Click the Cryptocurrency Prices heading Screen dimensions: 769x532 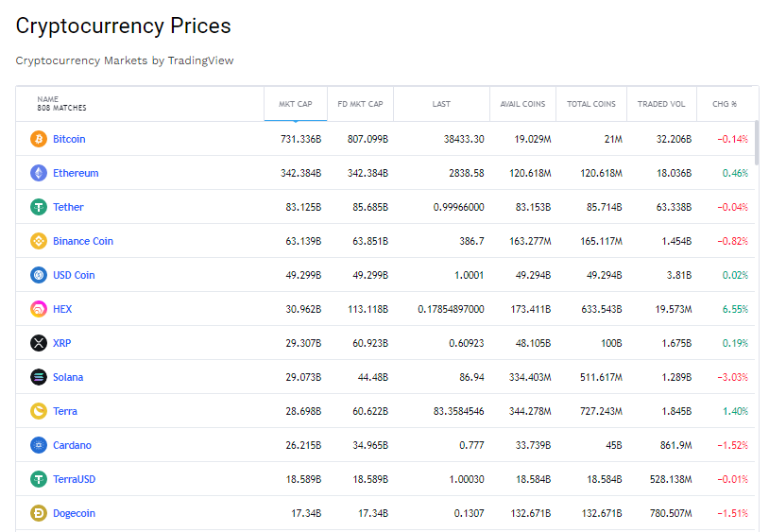tap(123, 26)
